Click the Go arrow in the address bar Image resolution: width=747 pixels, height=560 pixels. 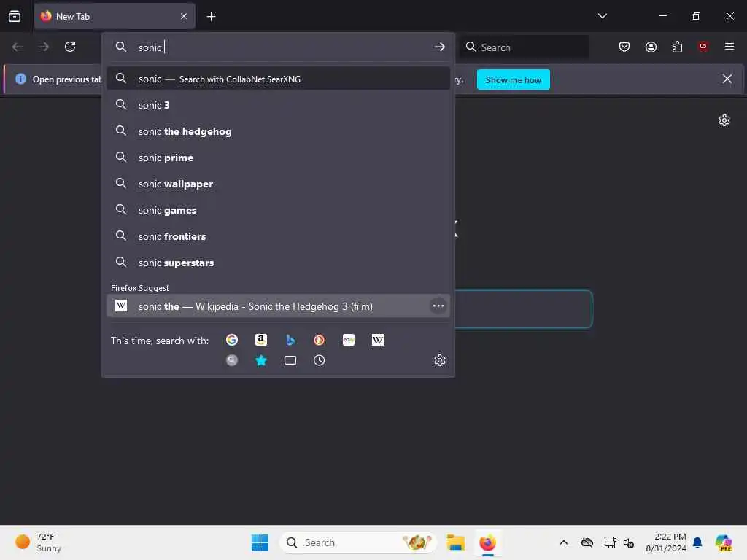click(x=439, y=47)
